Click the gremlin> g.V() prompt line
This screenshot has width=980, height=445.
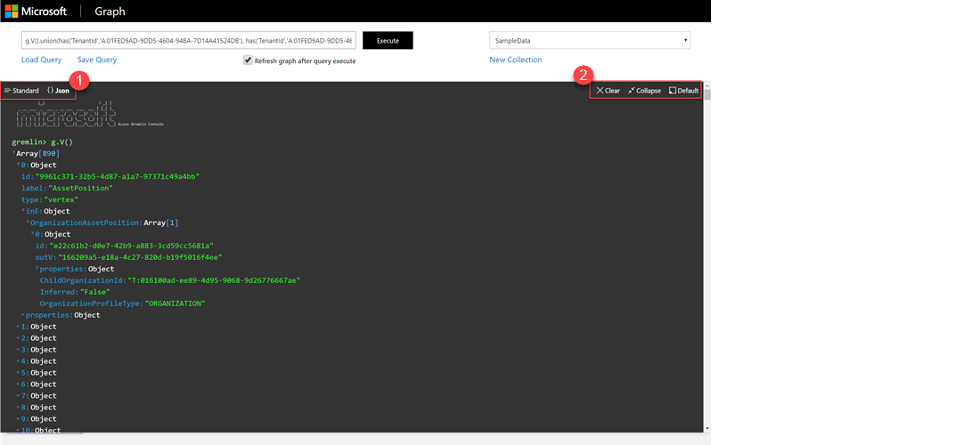pyautogui.click(x=42, y=142)
